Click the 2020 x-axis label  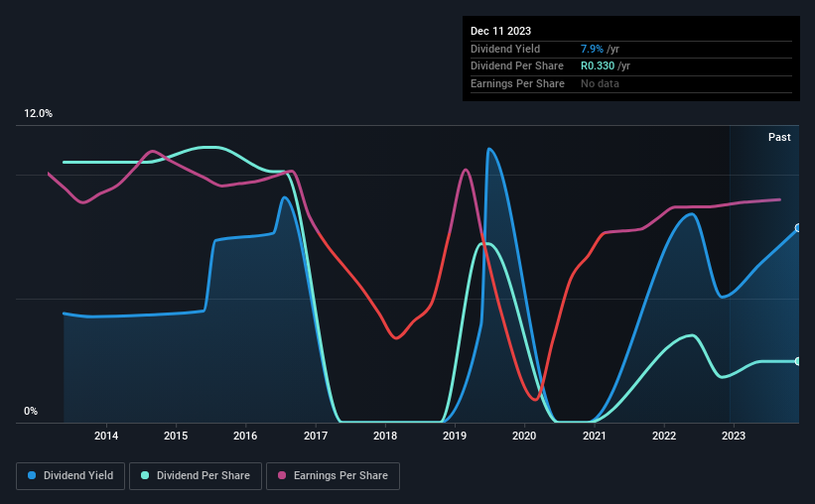point(524,436)
